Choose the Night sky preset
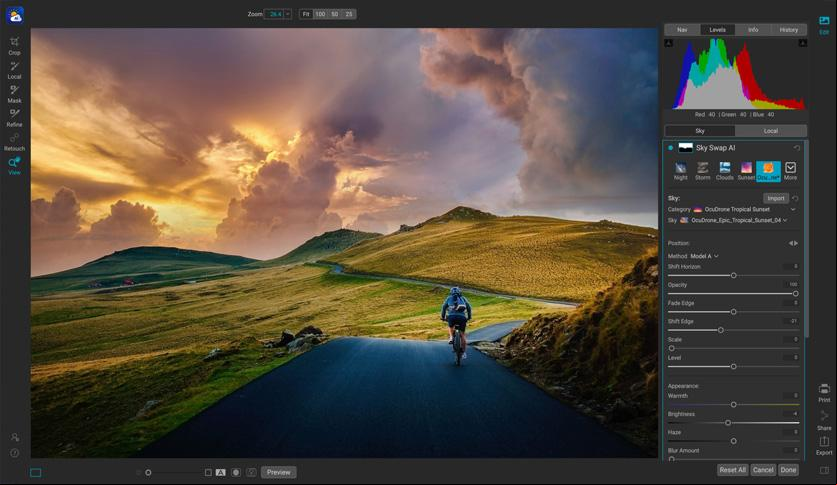This screenshot has height=485, width=837. tap(681, 171)
